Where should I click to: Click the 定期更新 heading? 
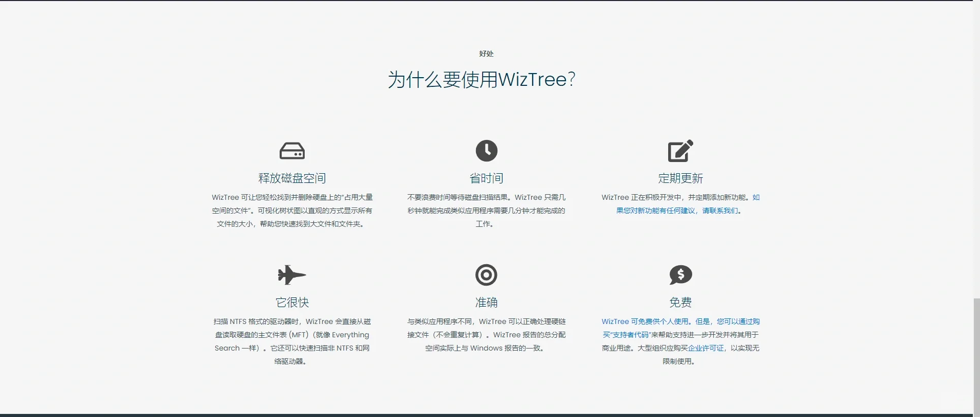click(680, 178)
